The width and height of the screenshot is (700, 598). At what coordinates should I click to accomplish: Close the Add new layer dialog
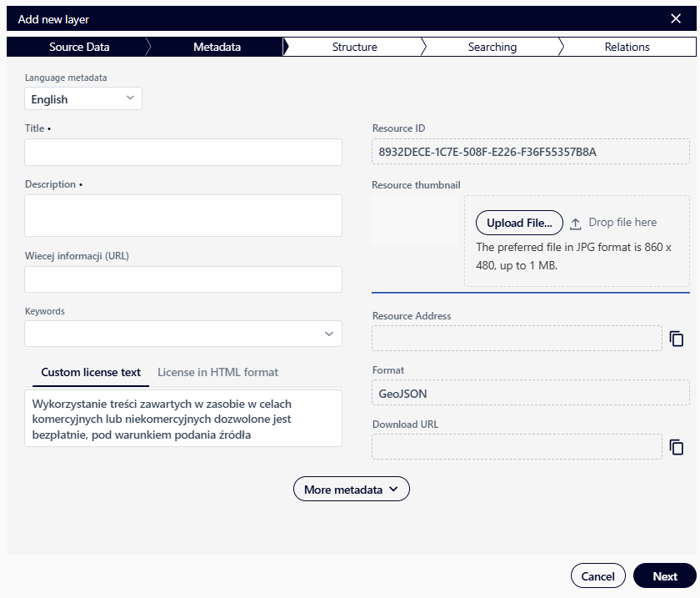coord(677,18)
